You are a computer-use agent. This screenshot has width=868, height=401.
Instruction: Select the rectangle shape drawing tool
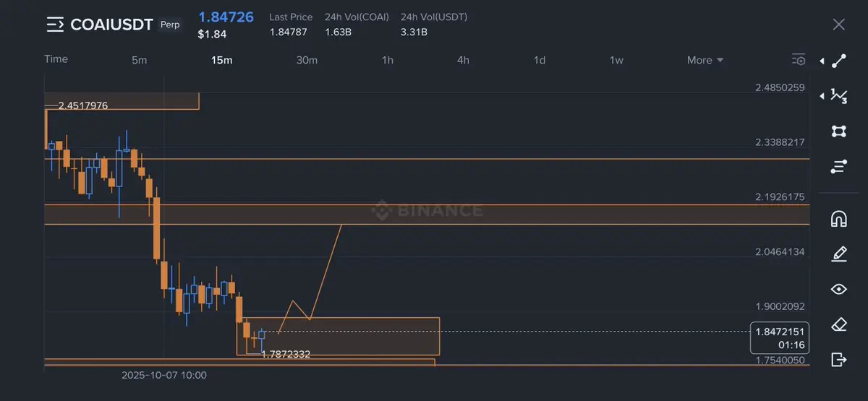tap(839, 131)
